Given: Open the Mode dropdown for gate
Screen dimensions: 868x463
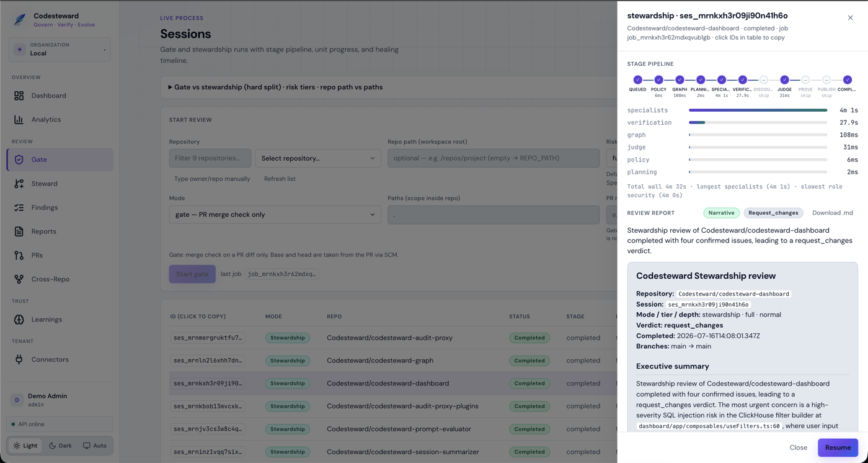Looking at the screenshot, I should [x=275, y=215].
